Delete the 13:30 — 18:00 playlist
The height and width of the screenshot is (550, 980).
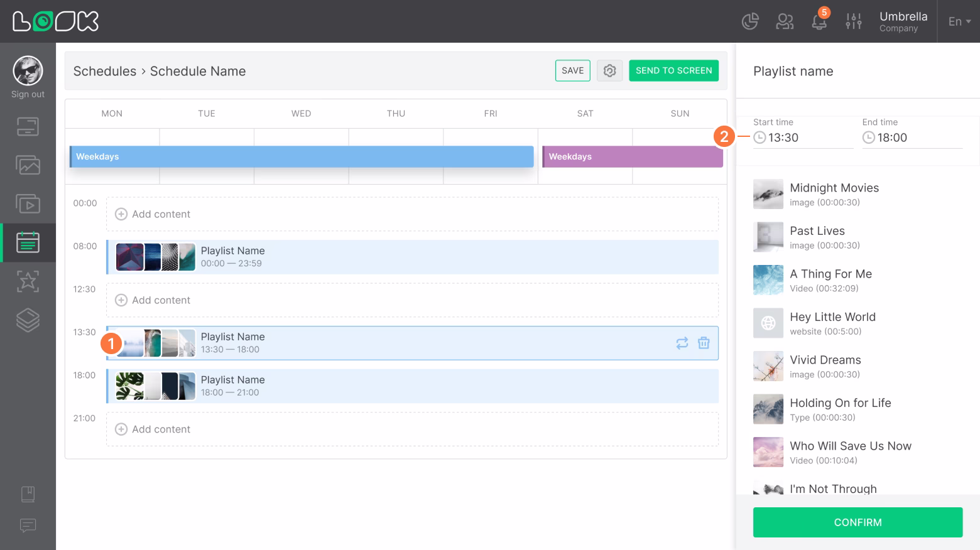704,343
